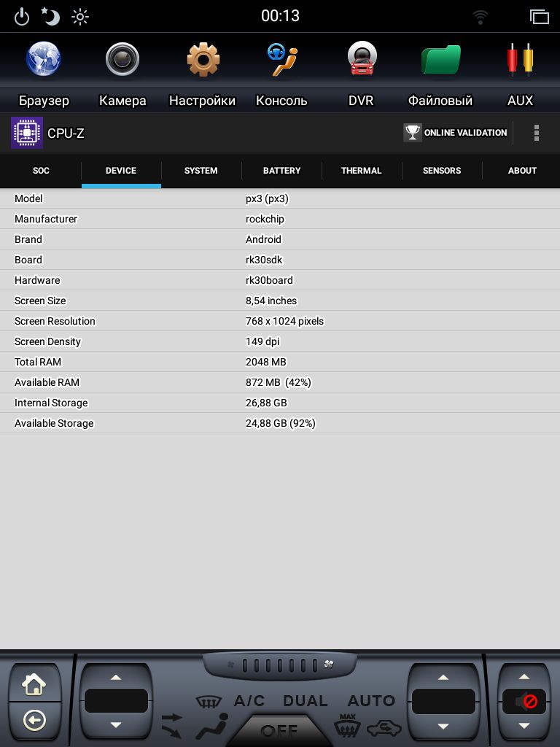
Task: Click the Board value rk30sdk
Action: (264, 260)
